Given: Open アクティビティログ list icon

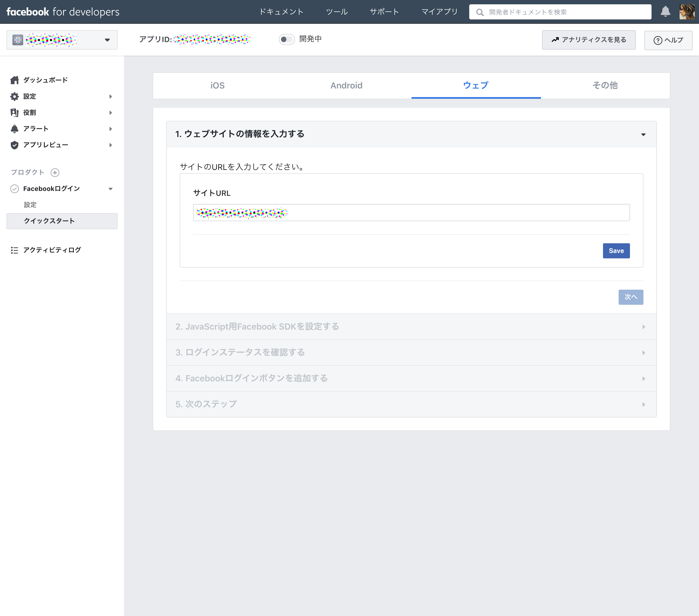Looking at the screenshot, I should coord(14,250).
